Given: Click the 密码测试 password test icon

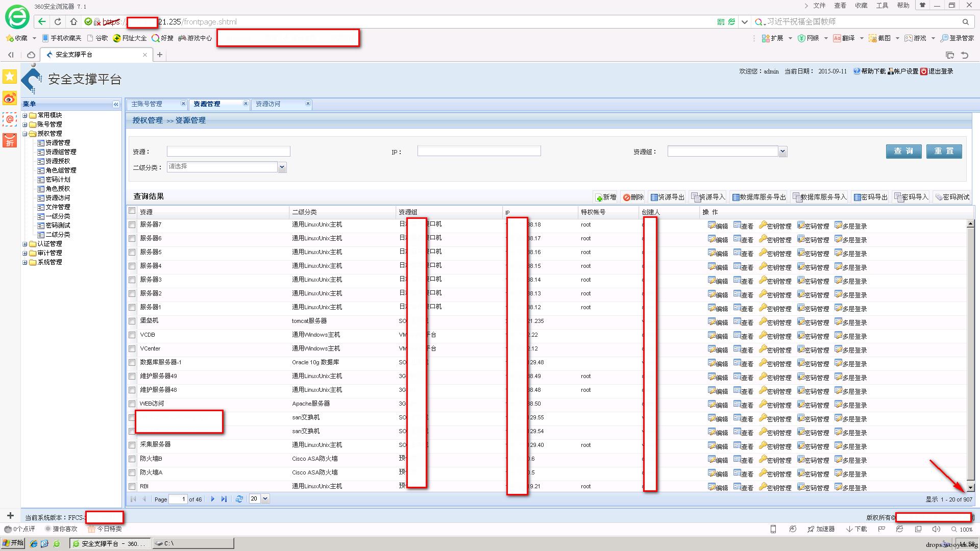Looking at the screenshot, I should point(939,197).
